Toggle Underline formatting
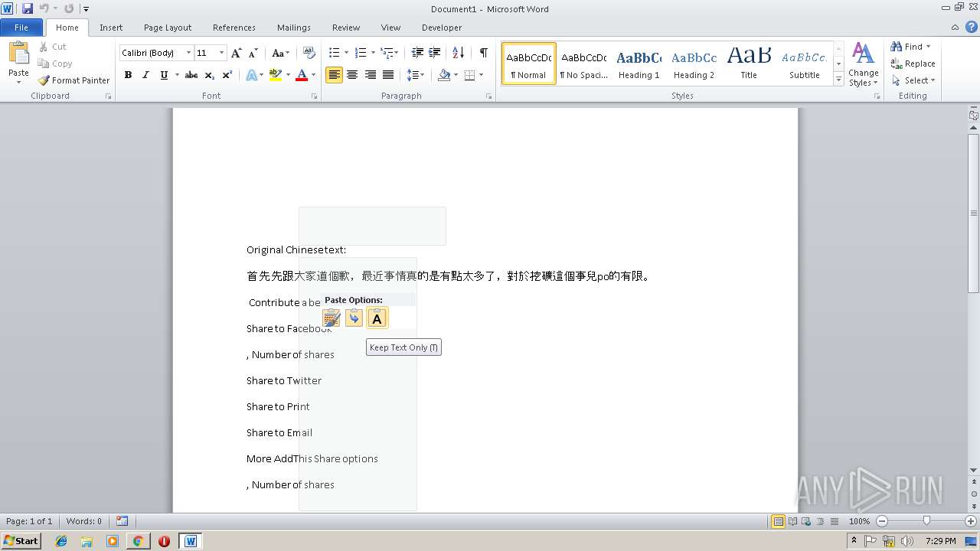Viewport: 980px width, 551px height. [x=164, y=75]
